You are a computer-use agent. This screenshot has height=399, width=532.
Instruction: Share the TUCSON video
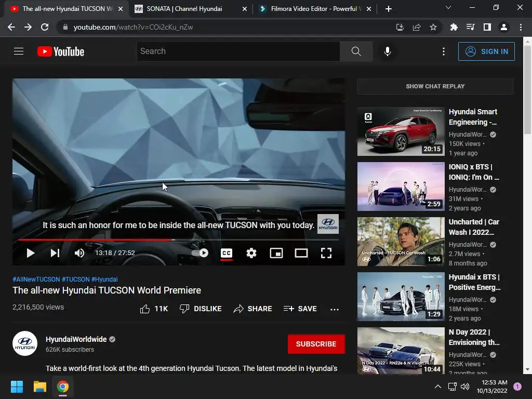coord(253,309)
